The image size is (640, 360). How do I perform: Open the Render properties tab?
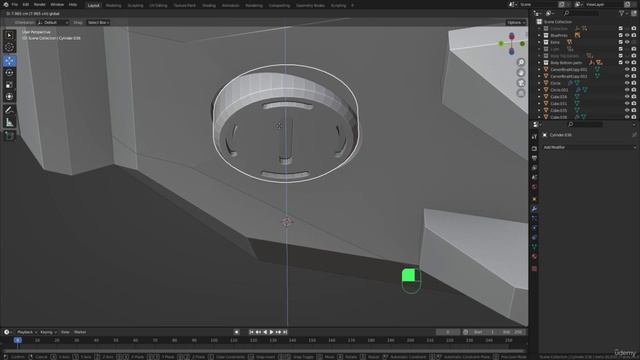click(534, 149)
